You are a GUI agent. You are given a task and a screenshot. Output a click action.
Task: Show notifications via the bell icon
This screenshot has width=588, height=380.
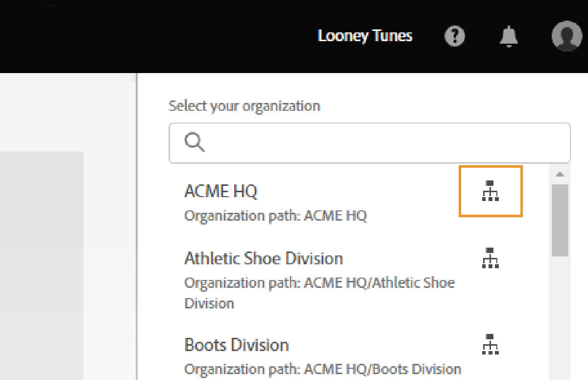[509, 36]
